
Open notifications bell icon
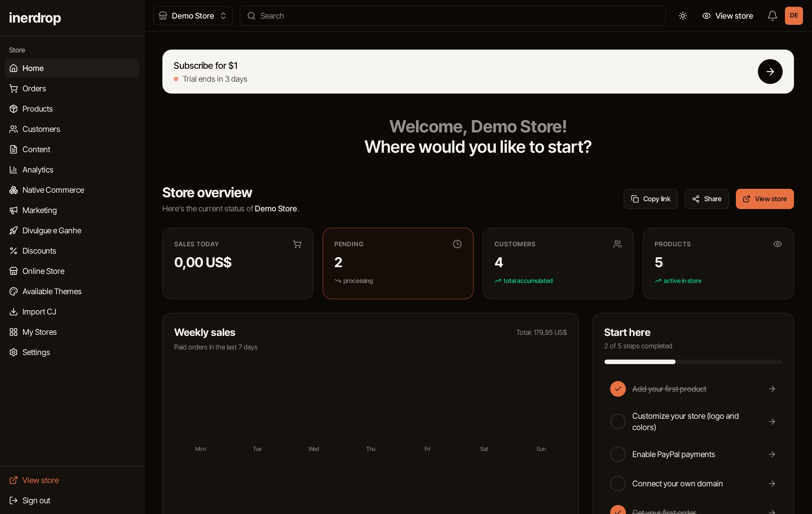point(772,16)
